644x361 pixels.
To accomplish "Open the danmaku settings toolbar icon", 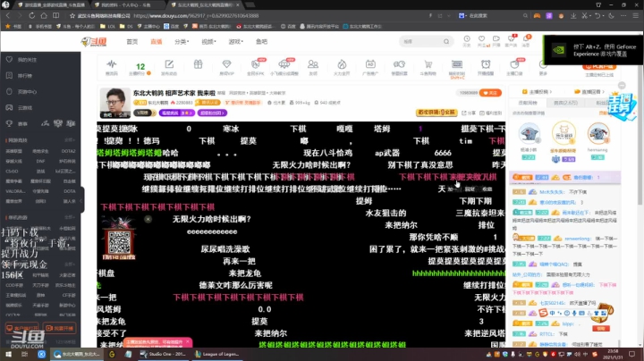I will tap(399, 67).
